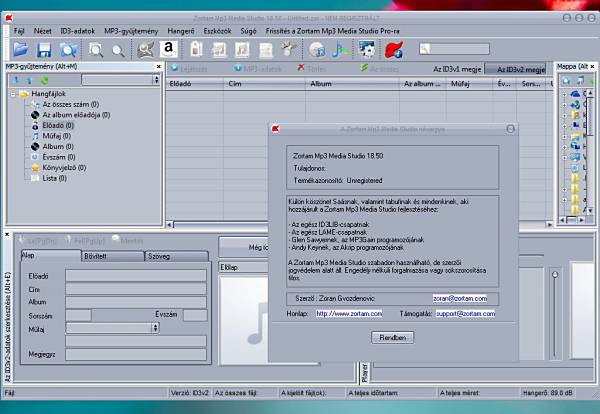Open dropdown in MP3-gyűjtemény panel header
The height and width of the screenshot is (414, 600).
(155, 80)
